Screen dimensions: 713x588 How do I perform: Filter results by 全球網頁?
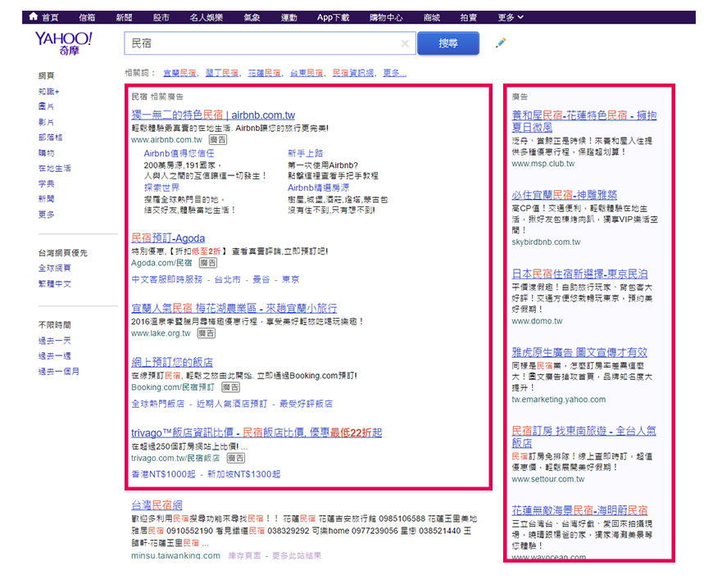coord(55,268)
